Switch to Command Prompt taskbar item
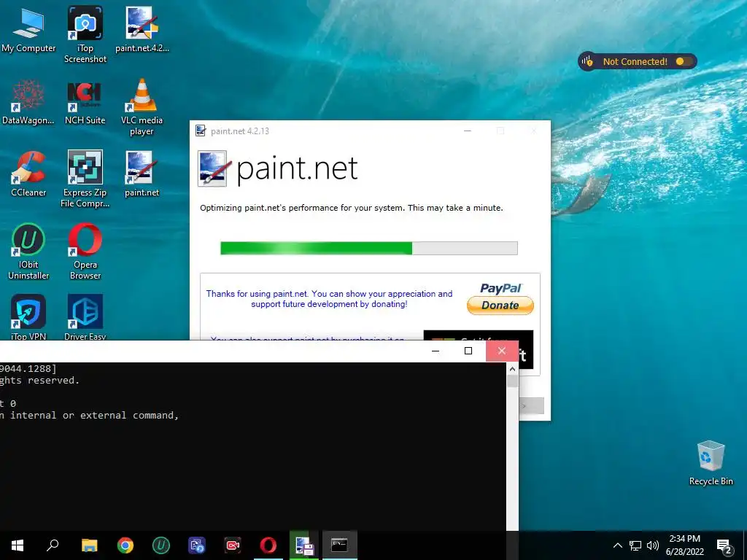This screenshot has height=560, width=747. tap(340, 545)
